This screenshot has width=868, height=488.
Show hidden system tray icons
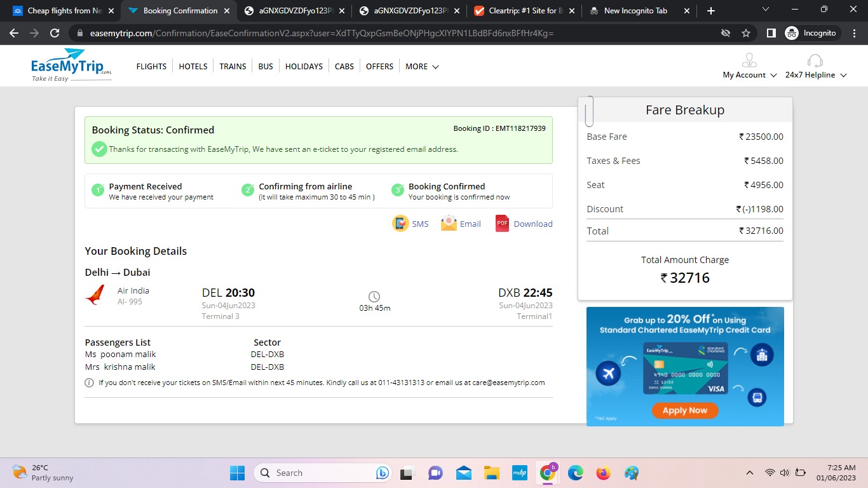750,473
